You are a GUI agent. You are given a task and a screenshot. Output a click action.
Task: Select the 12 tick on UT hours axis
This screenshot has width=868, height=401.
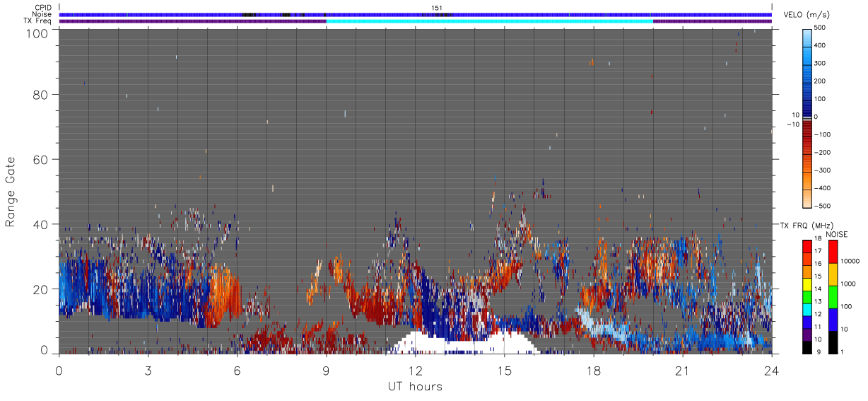(x=415, y=370)
